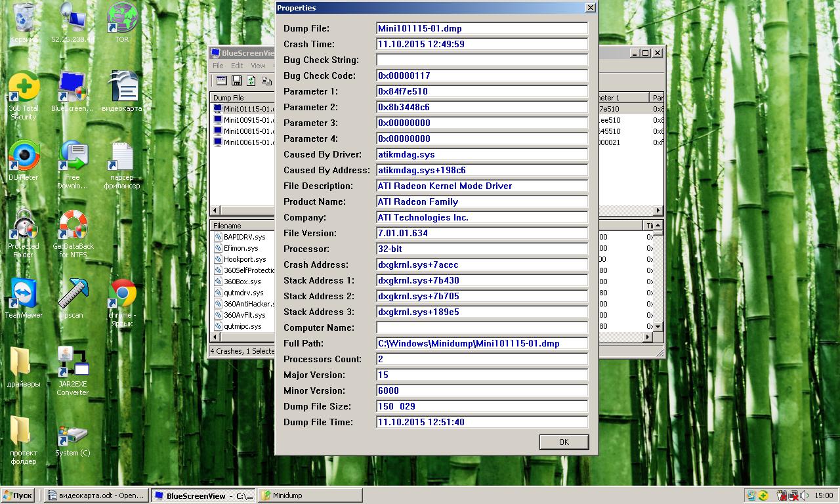840x504 pixels.
Task: Switch to Minidump taskbar window
Action: 310,495
